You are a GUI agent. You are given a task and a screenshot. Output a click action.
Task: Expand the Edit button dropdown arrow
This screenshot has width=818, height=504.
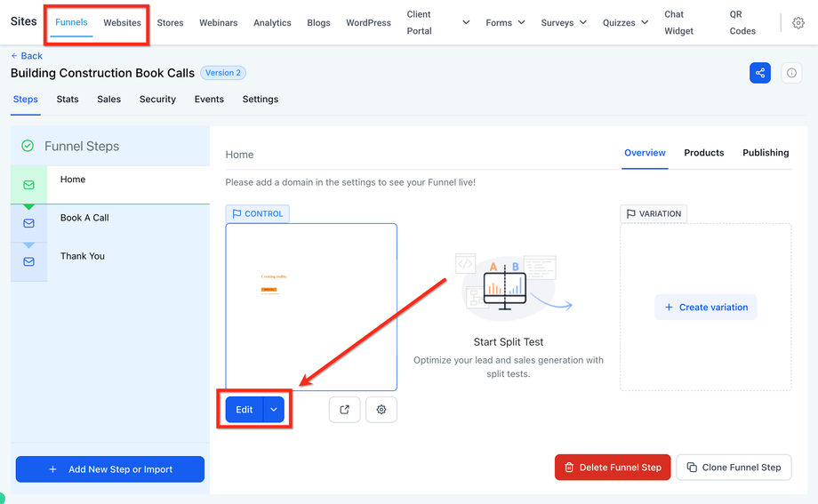(x=275, y=410)
